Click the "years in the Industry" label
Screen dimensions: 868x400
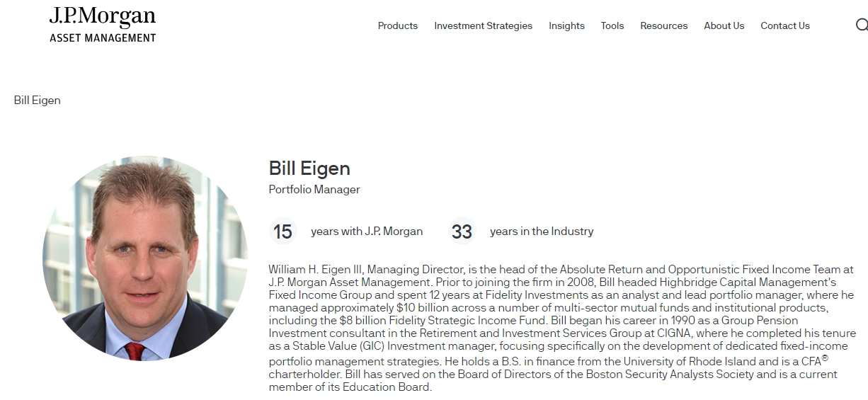coord(542,232)
